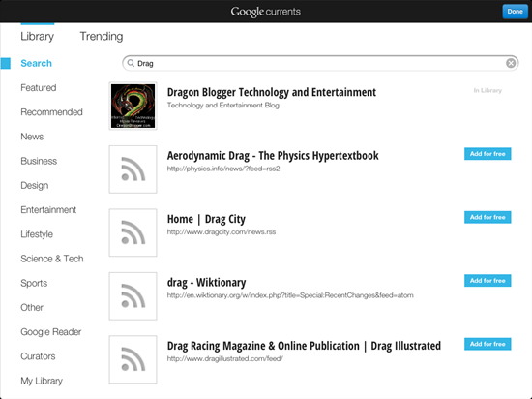Open Dragon Blogger Technology and Entertainment title

pos(272,92)
